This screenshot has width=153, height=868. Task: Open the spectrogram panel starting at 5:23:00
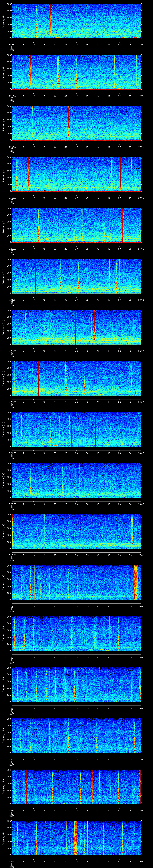tap(77, 378)
